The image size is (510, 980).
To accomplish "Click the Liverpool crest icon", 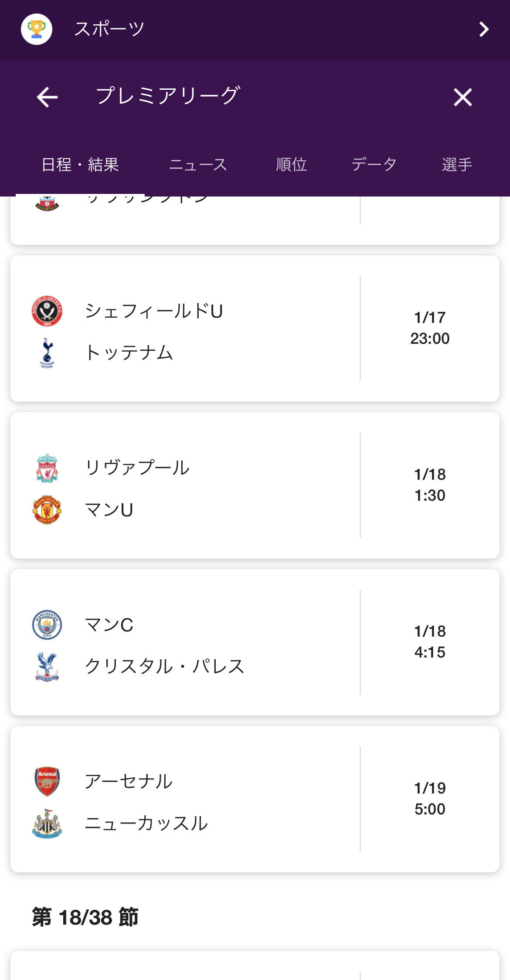I will pos(47,468).
